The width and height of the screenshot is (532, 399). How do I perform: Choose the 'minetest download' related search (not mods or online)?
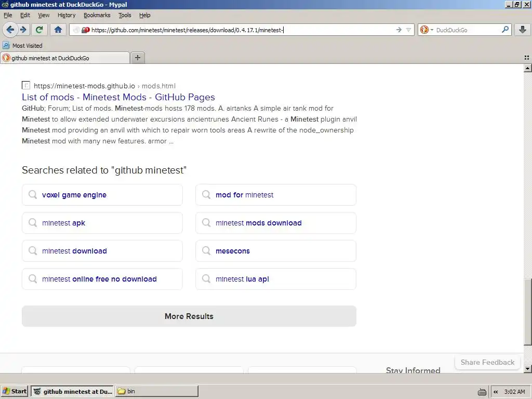coord(102,251)
